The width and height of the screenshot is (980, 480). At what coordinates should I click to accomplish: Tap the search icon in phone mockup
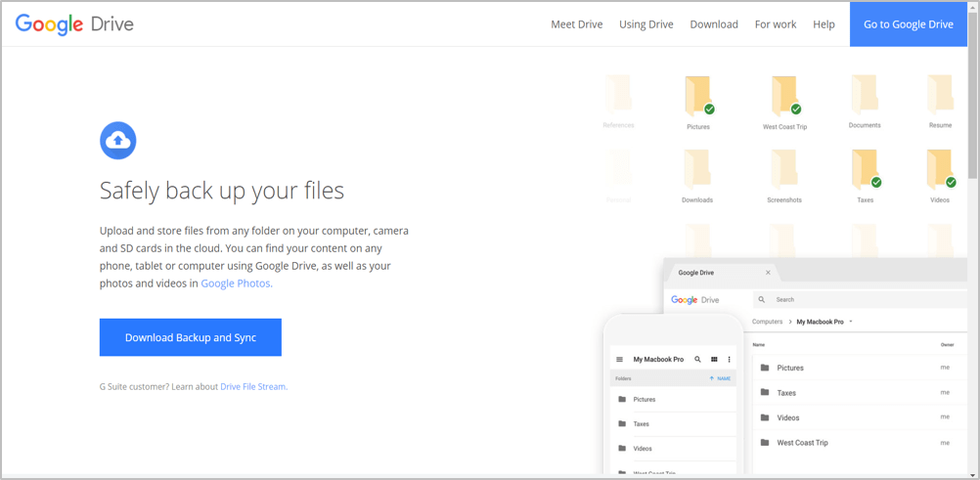[697, 360]
